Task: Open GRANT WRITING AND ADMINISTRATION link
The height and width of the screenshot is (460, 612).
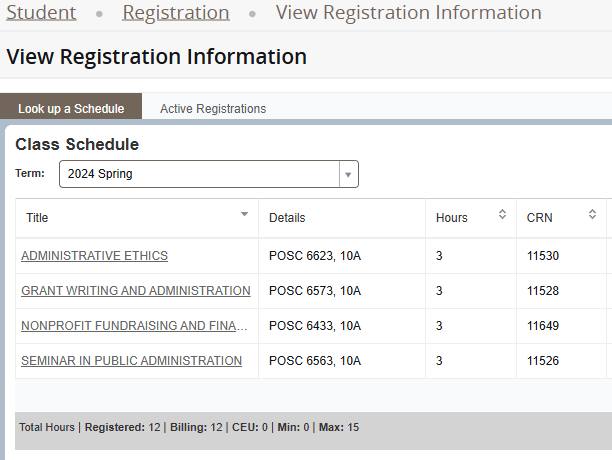Action: coord(136,291)
